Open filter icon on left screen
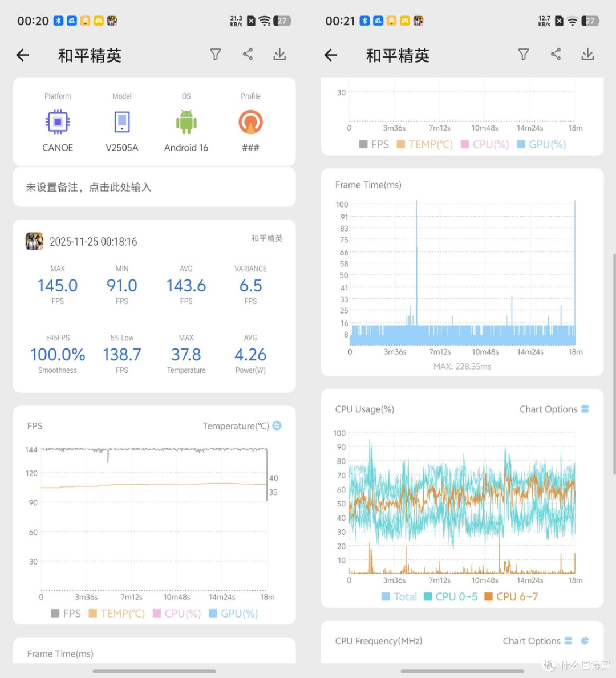The height and width of the screenshot is (678, 616). (x=216, y=55)
